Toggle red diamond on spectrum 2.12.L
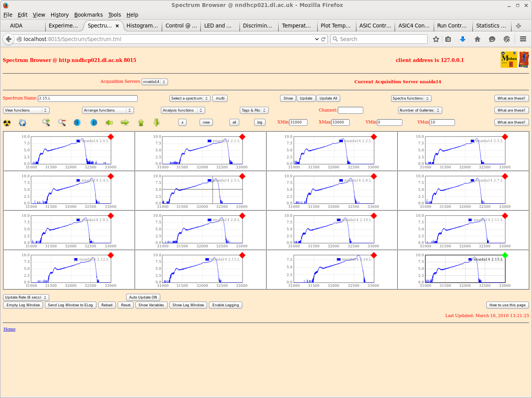The image size is (532, 398). point(111,255)
